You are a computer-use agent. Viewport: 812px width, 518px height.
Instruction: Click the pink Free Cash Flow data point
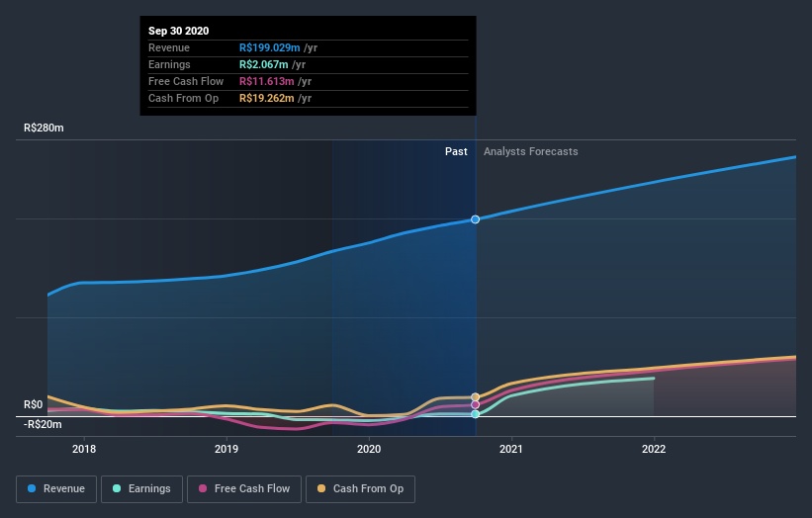coord(476,404)
